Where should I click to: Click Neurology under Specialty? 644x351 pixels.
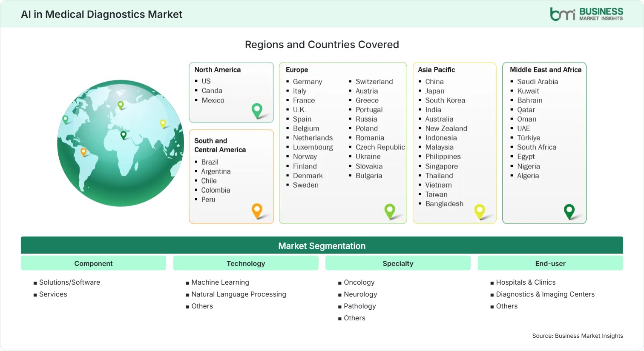(361, 294)
